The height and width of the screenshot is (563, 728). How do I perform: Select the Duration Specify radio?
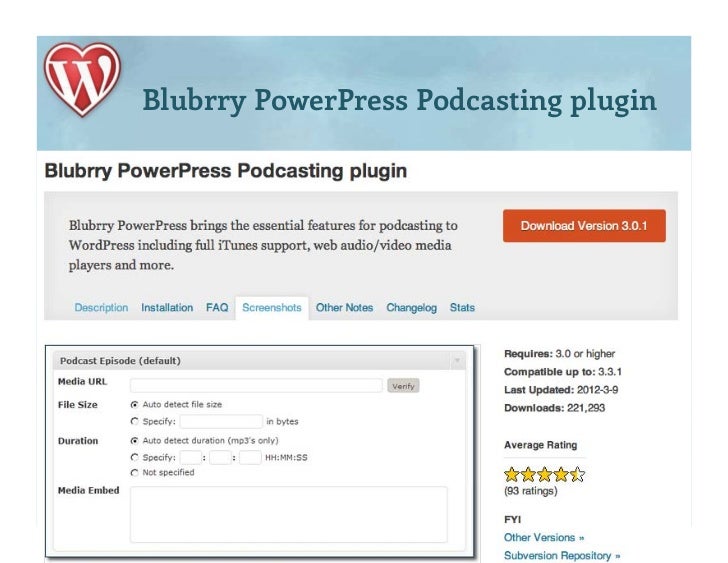point(135,458)
